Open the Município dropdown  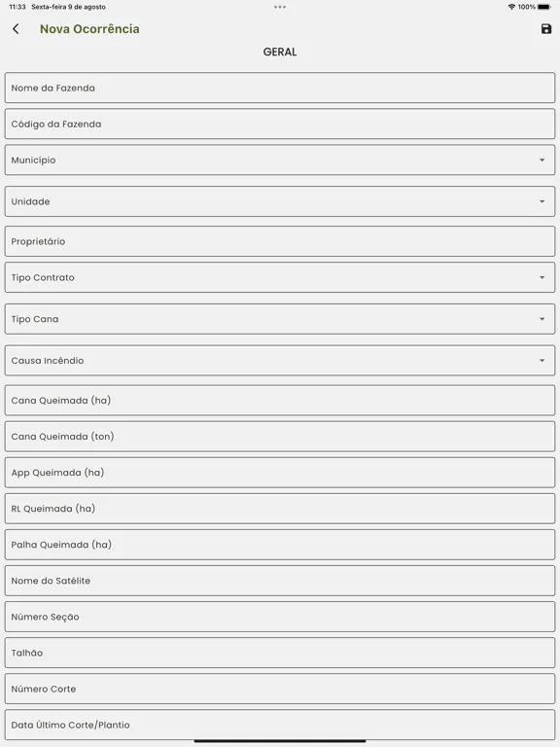[280, 160]
